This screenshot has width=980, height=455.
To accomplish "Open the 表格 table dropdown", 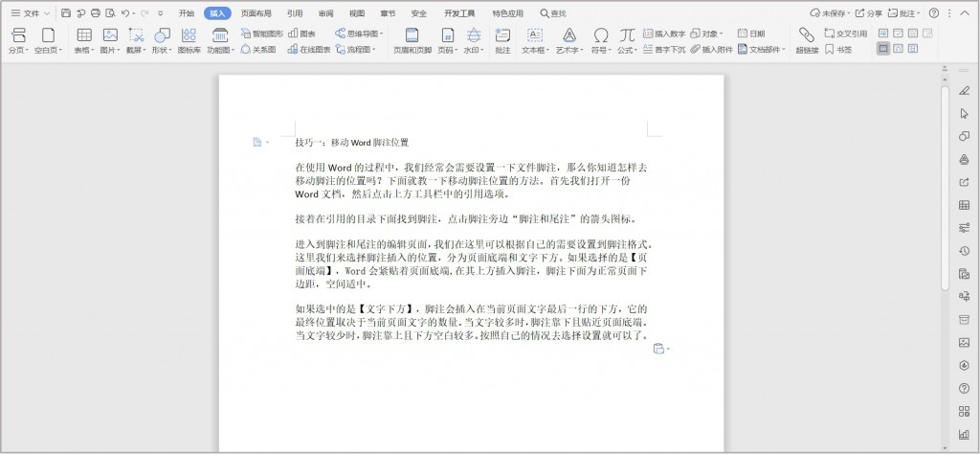I will (84, 41).
